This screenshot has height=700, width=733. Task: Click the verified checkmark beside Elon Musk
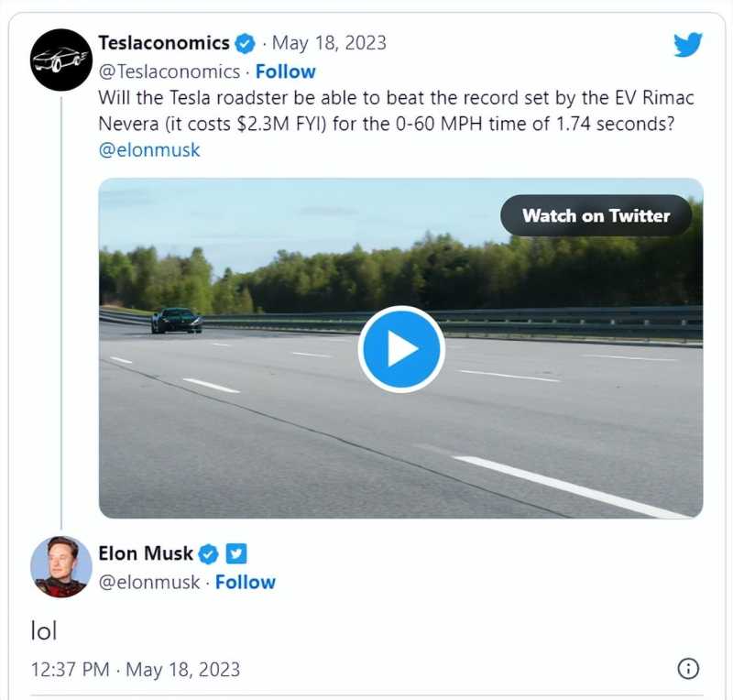[x=209, y=553]
